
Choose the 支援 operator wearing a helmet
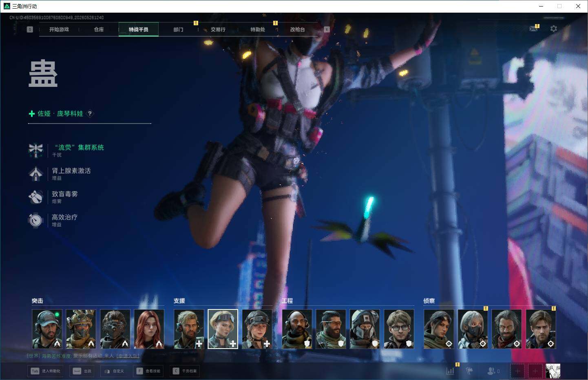(257, 329)
